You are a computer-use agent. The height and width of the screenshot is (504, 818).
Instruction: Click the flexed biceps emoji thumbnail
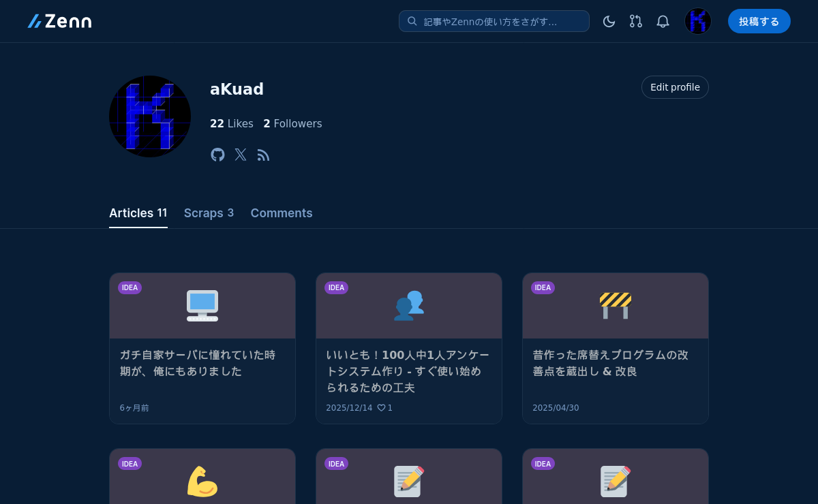(x=202, y=482)
